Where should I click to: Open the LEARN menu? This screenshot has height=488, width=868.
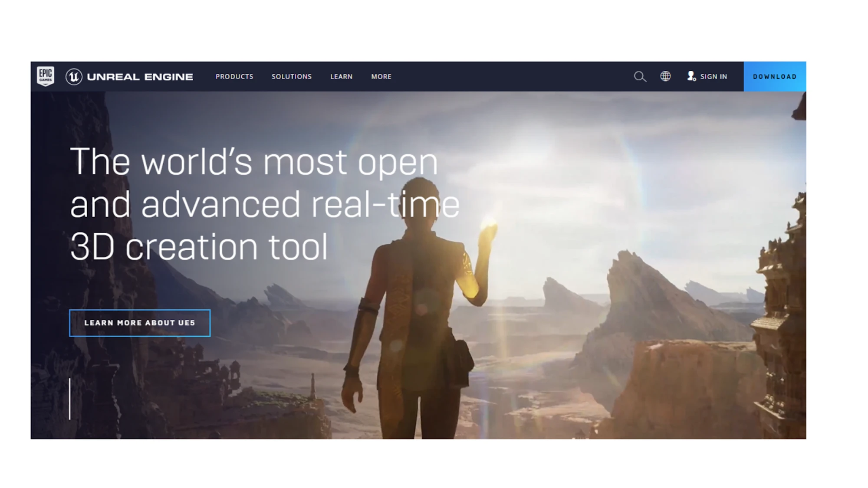tap(341, 76)
